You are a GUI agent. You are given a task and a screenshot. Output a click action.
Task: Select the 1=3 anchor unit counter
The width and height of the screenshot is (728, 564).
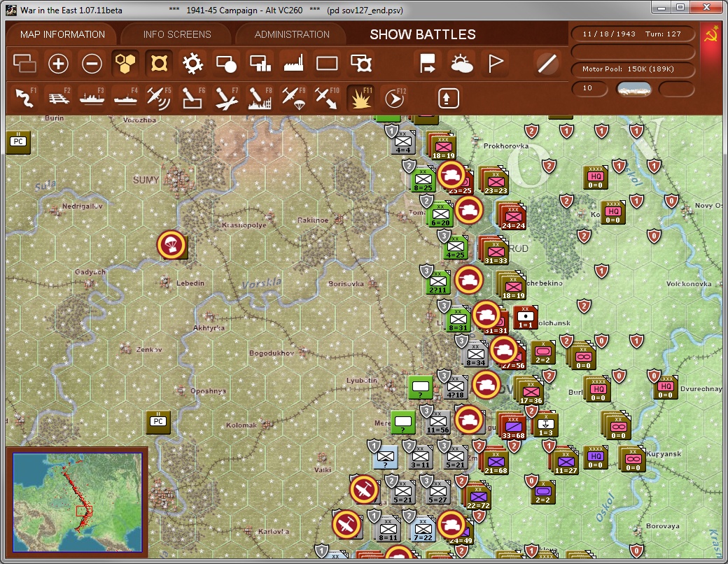[545, 425]
